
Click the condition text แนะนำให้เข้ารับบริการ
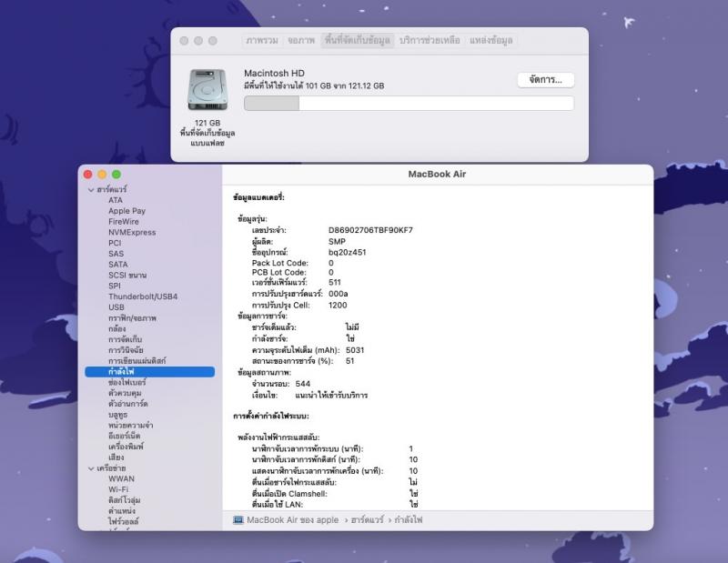(x=331, y=395)
